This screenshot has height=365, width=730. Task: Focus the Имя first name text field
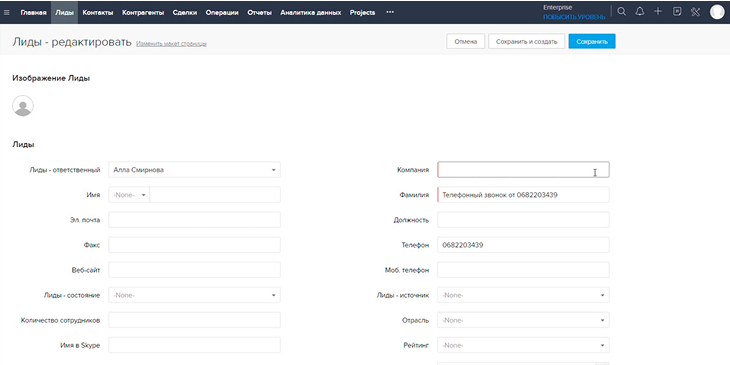click(215, 195)
